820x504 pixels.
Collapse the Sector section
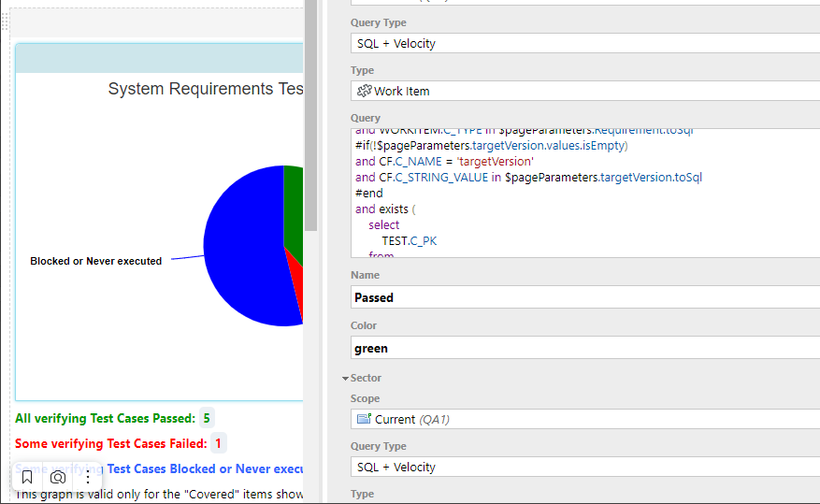point(345,378)
